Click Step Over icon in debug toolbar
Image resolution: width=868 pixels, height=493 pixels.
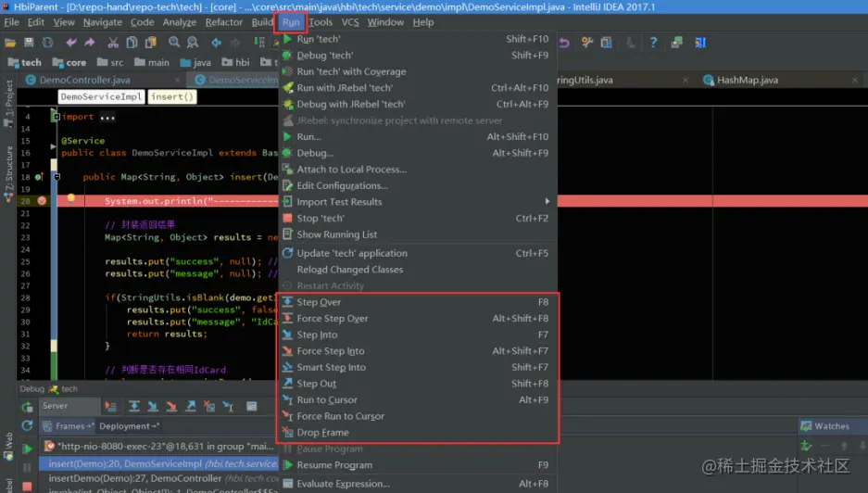click(x=134, y=407)
